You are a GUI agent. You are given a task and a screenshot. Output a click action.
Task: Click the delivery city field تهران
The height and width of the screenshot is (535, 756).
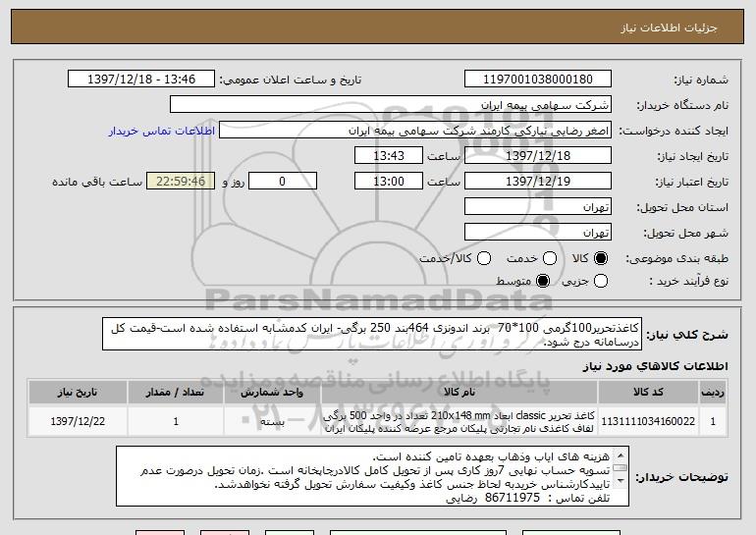tap(538, 233)
